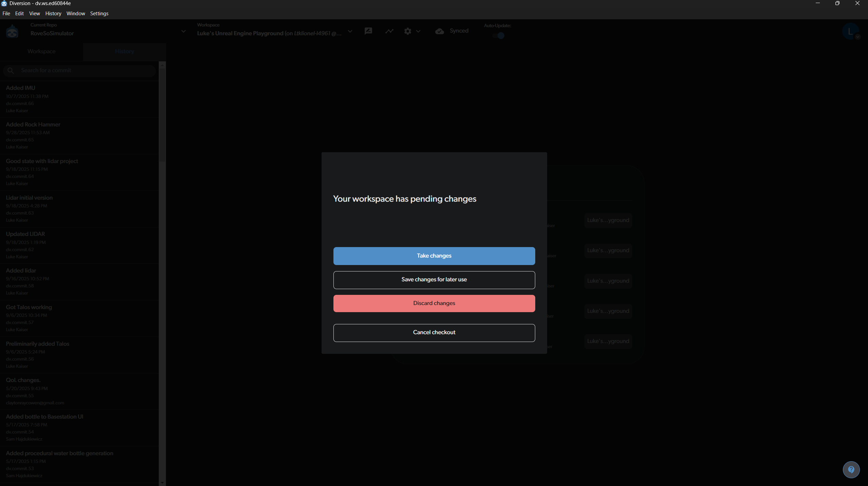This screenshot has height=486, width=868.
Task: Select Cancel checkout in the dialog
Action: [x=434, y=332]
